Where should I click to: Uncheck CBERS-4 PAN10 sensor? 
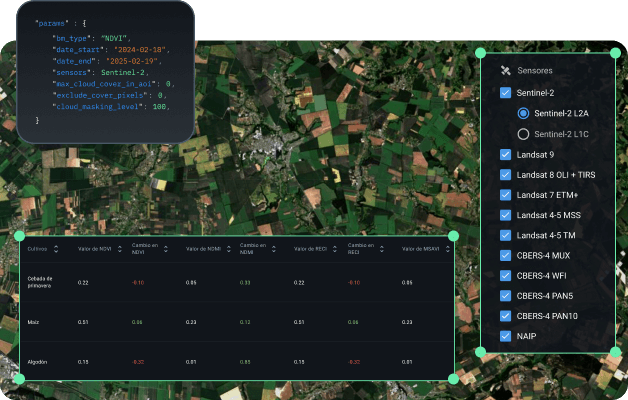click(505, 316)
